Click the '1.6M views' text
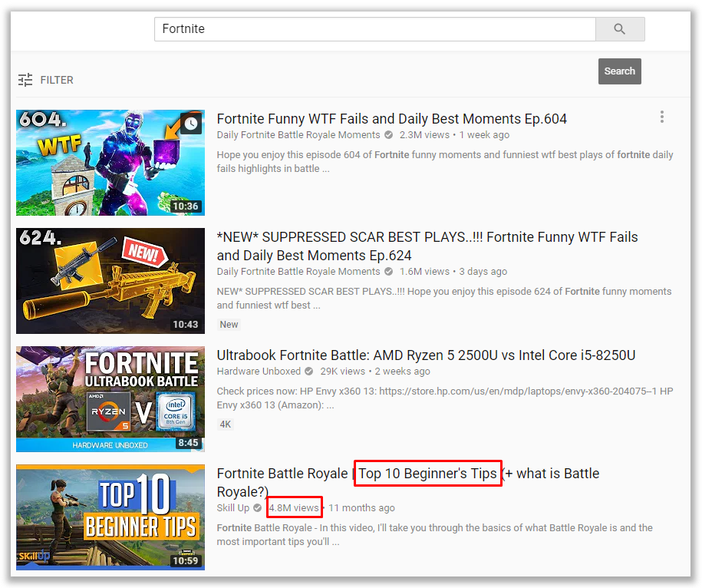 [424, 272]
